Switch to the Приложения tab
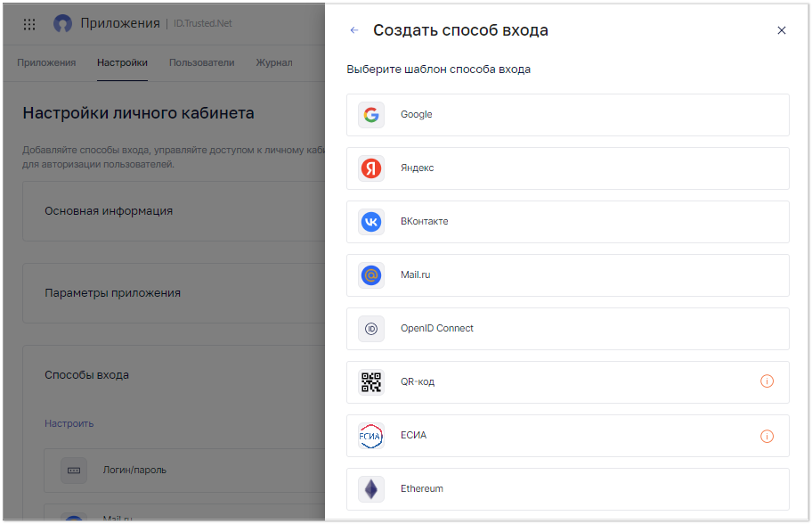Image resolution: width=812 pixels, height=524 pixels. tap(46, 62)
